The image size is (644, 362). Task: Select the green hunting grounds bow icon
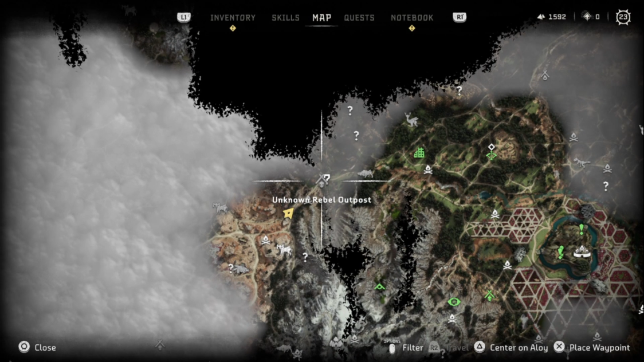tap(492, 156)
